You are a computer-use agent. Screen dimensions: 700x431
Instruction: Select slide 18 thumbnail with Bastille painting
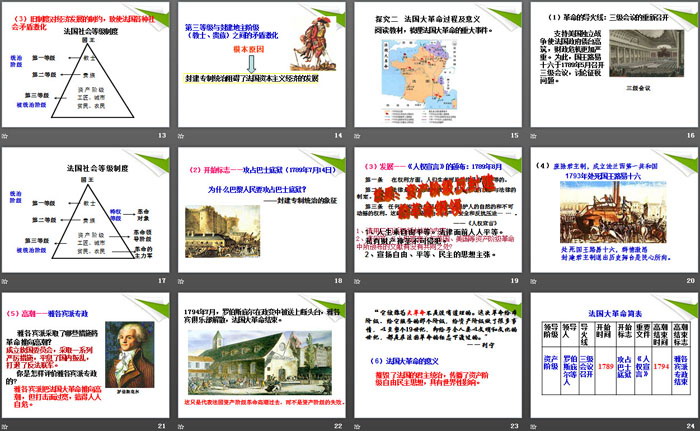262,210
